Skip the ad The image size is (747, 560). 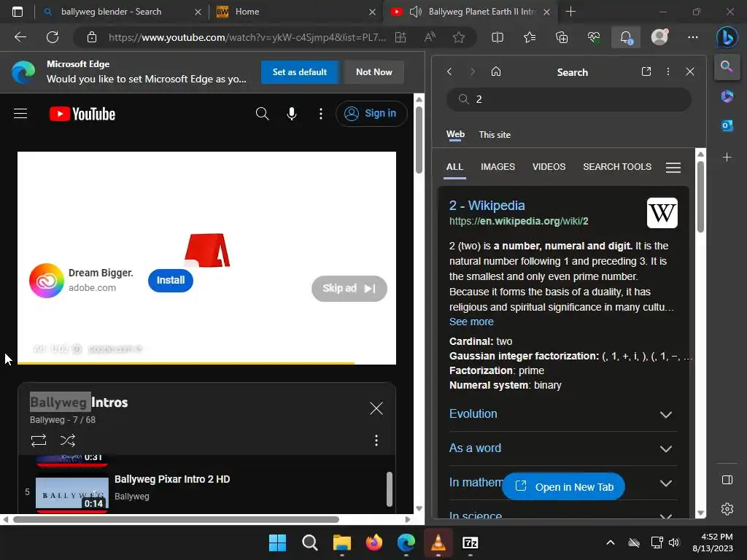pyautogui.click(x=349, y=289)
